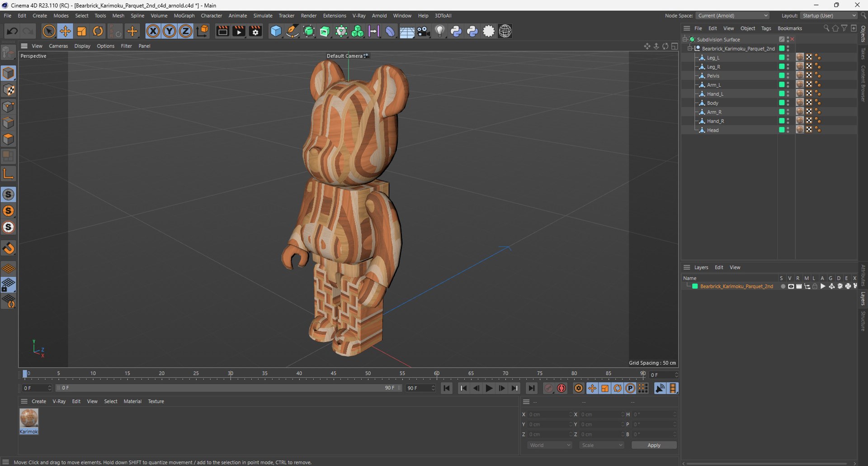Open the Spline Pen tool
Image resolution: width=868 pixels, height=466 pixels.
tap(292, 31)
